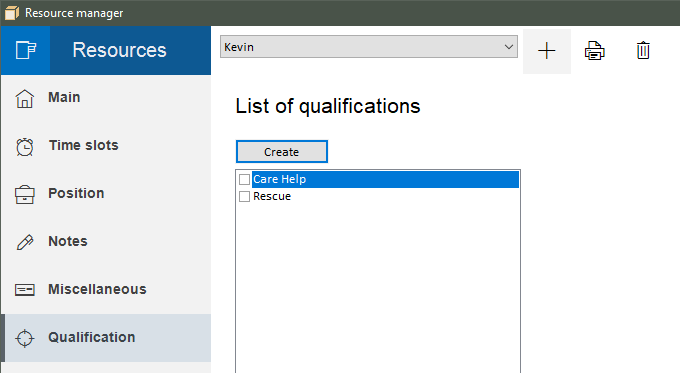
Task: Click the Resource manager window title
Action: coord(74,13)
